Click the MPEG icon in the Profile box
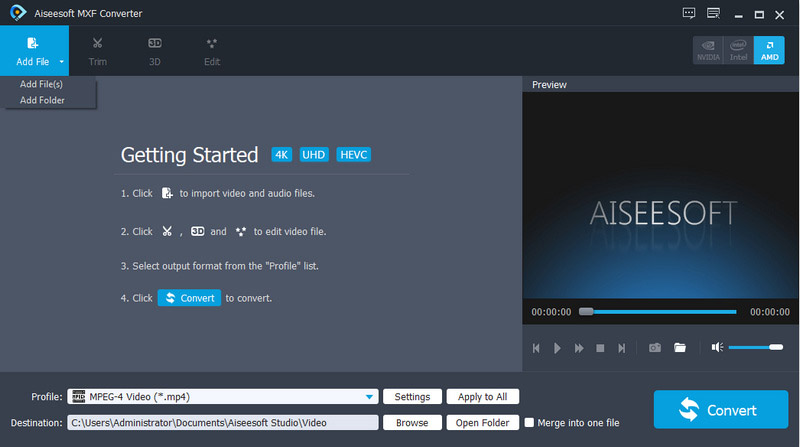The height and width of the screenshot is (447, 800). click(79, 396)
